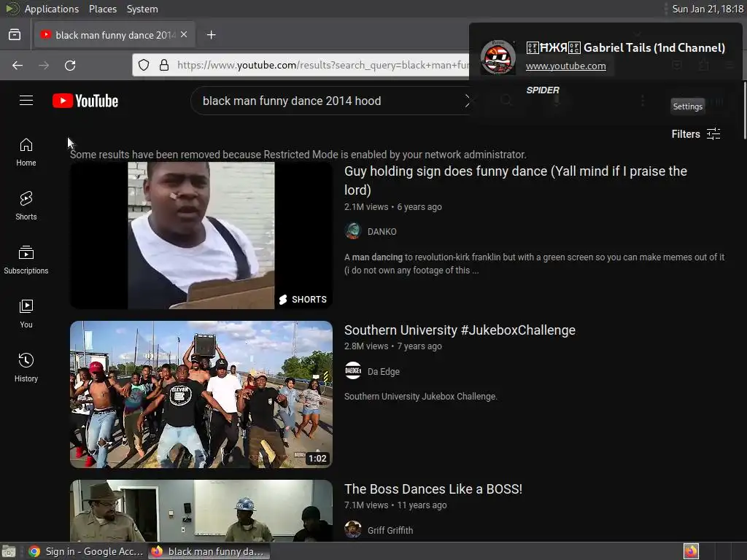Click Southern University Jukebox Challenge description

(x=420, y=396)
